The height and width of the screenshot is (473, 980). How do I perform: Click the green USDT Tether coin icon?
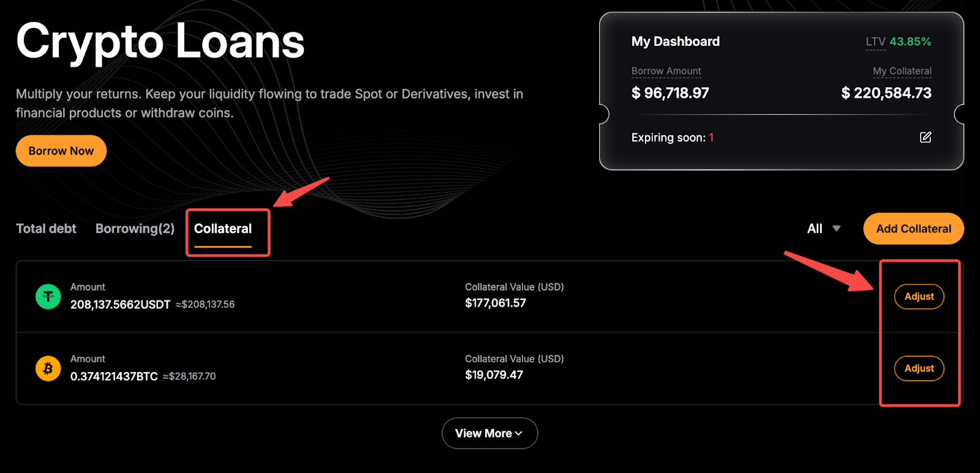click(48, 297)
